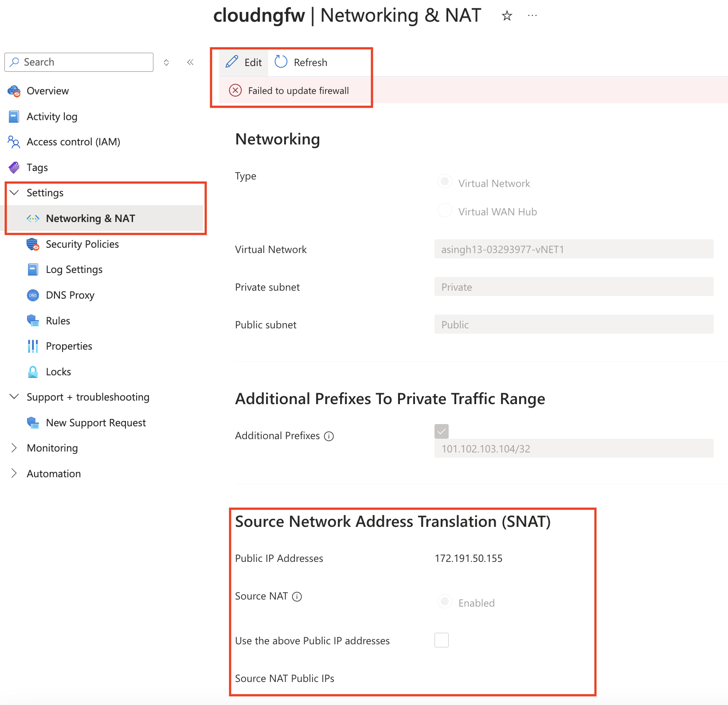The height and width of the screenshot is (705, 728).
Task: Select the Activity log icon
Action: coord(14,116)
